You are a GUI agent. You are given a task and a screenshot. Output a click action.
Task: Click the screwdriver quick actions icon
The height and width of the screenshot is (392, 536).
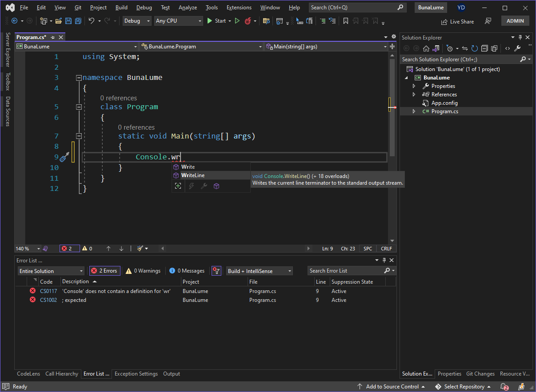64,157
